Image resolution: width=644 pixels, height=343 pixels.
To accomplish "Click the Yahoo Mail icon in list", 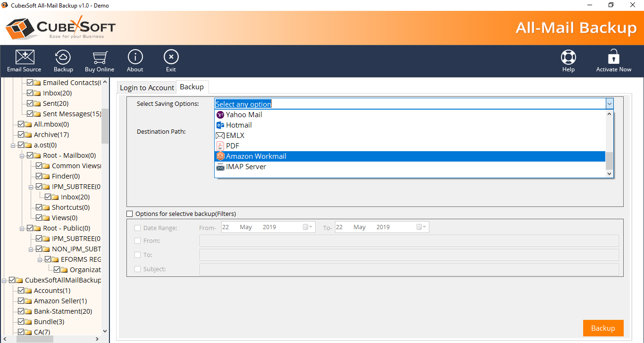I will tap(220, 114).
